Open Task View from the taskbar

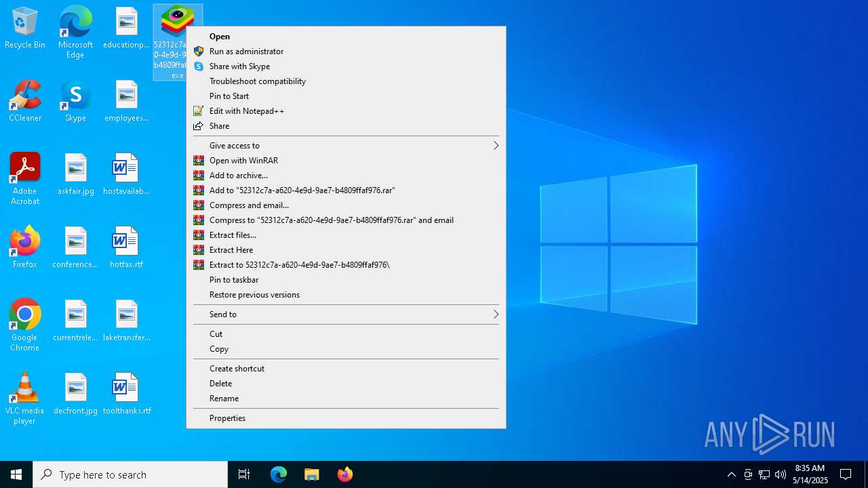click(x=244, y=474)
